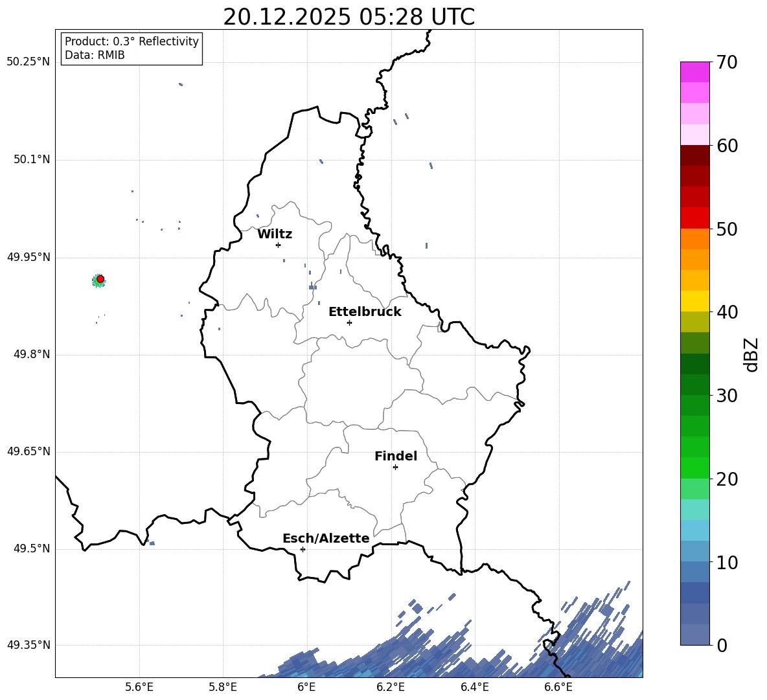767x700 pixels.
Task: Click the 49.8°N latitude label
Action: [x=32, y=354]
